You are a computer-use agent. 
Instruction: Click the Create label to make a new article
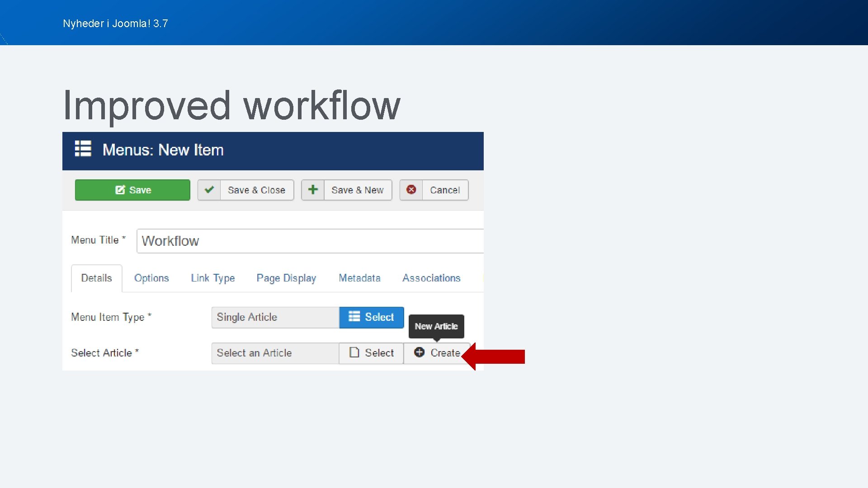pos(445,353)
